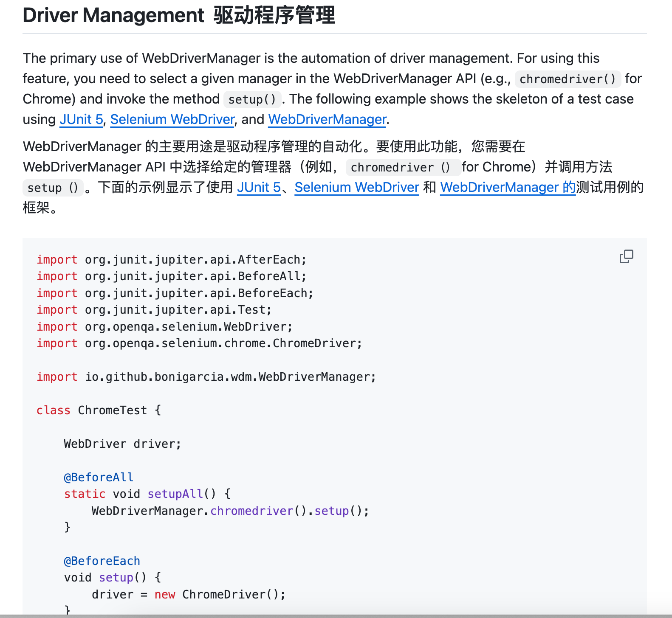This screenshot has width=672, height=618.
Task: Click the "void setup() {" code line
Action: pos(113,578)
